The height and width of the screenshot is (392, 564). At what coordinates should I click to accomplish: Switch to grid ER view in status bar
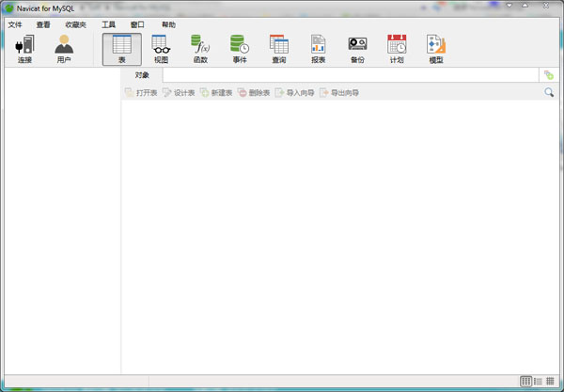click(x=550, y=381)
